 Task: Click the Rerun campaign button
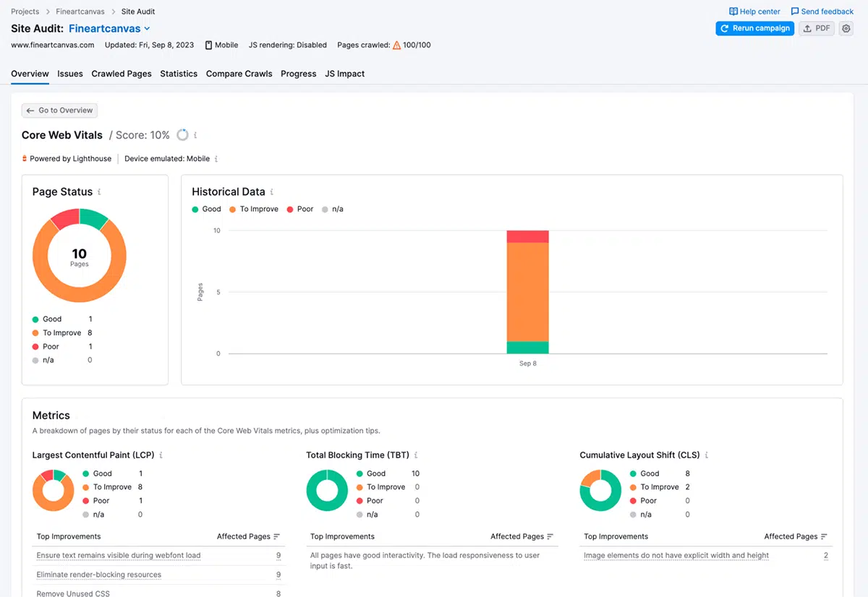(x=754, y=28)
